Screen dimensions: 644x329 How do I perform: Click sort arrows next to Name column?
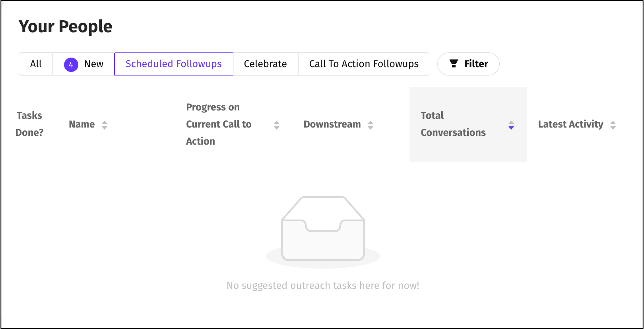pyautogui.click(x=105, y=125)
